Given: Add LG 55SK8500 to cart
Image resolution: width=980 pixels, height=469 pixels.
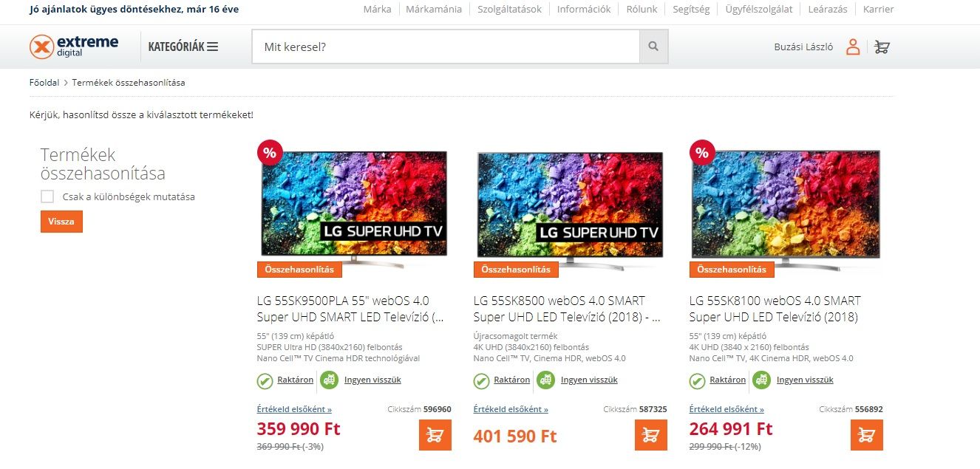Looking at the screenshot, I should pyautogui.click(x=651, y=435).
